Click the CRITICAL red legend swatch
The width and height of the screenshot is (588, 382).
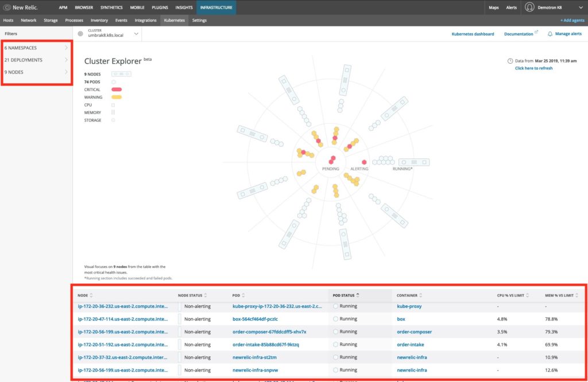point(117,89)
